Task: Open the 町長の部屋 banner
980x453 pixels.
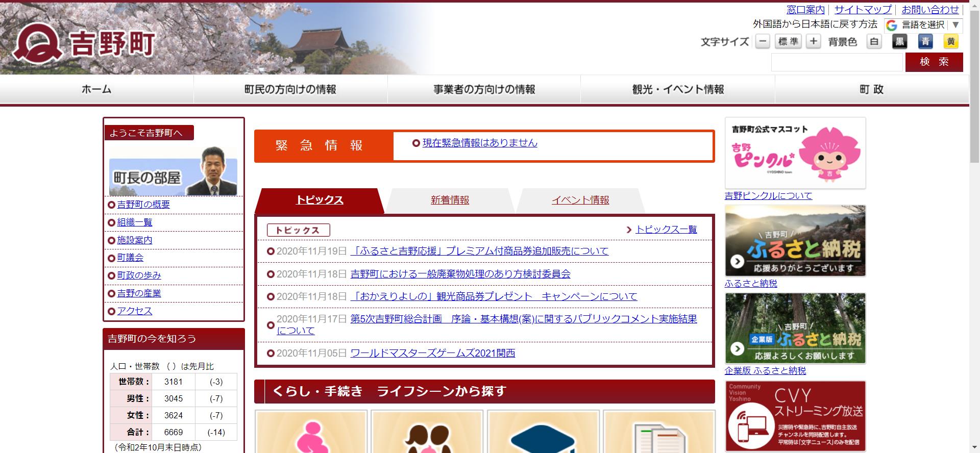Action: tap(173, 171)
